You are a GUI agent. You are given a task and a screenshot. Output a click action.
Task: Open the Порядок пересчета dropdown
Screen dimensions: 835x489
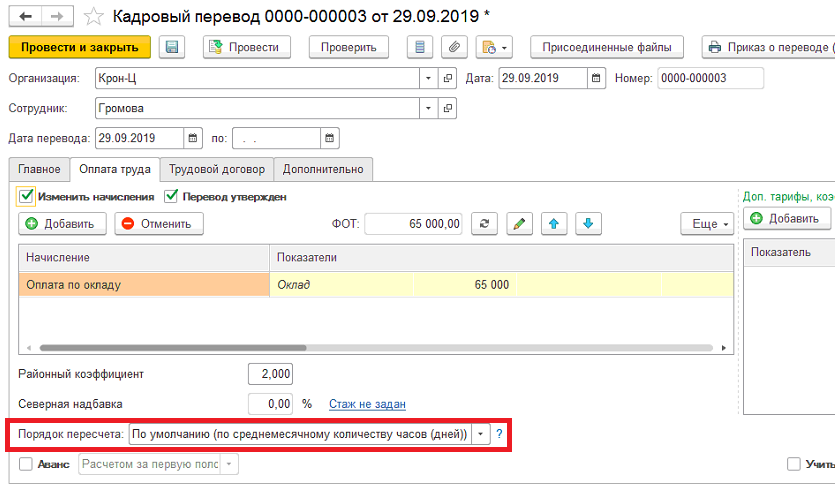point(480,434)
